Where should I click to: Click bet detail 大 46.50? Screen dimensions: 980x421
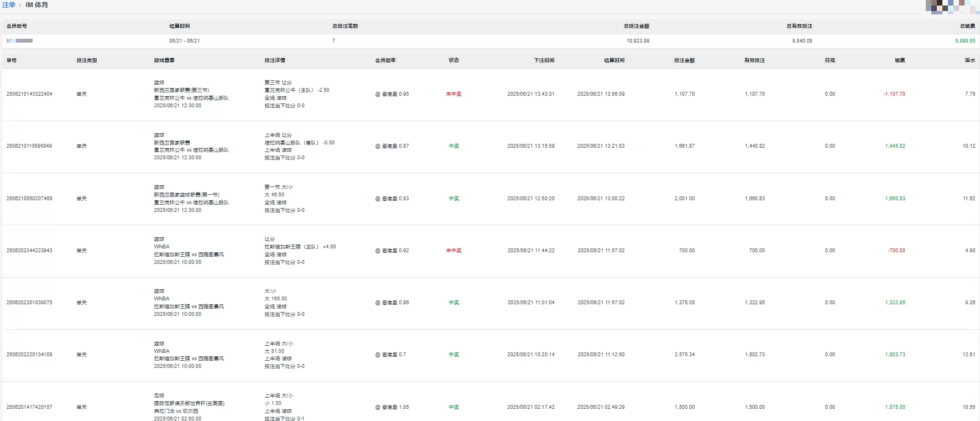click(274, 195)
